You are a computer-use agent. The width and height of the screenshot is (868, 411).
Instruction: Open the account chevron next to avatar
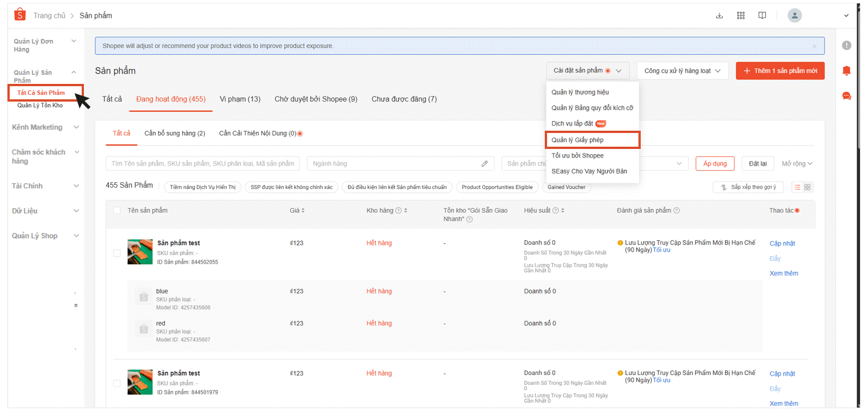[846, 15]
